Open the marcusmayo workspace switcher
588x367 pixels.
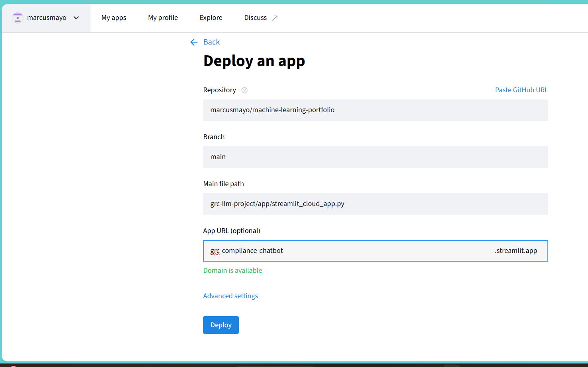pos(46,17)
